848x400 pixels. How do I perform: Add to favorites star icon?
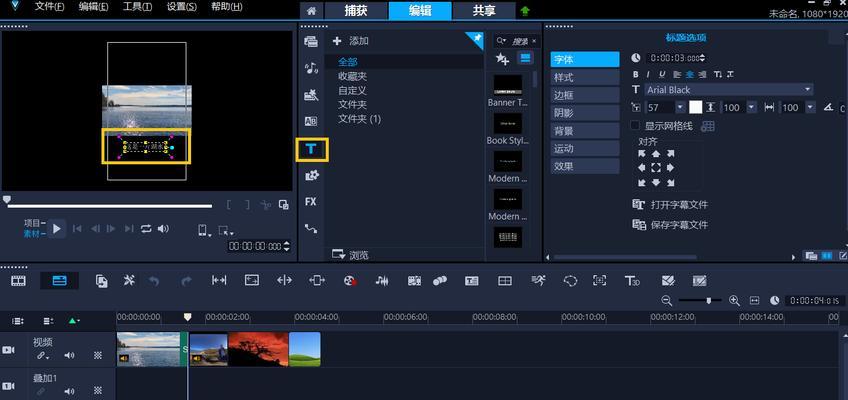click(x=502, y=59)
